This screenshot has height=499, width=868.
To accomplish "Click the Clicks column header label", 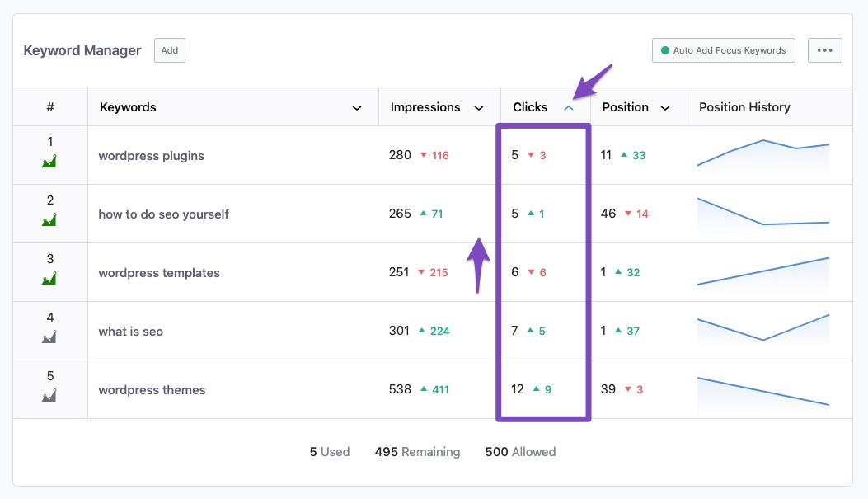I will (x=530, y=107).
